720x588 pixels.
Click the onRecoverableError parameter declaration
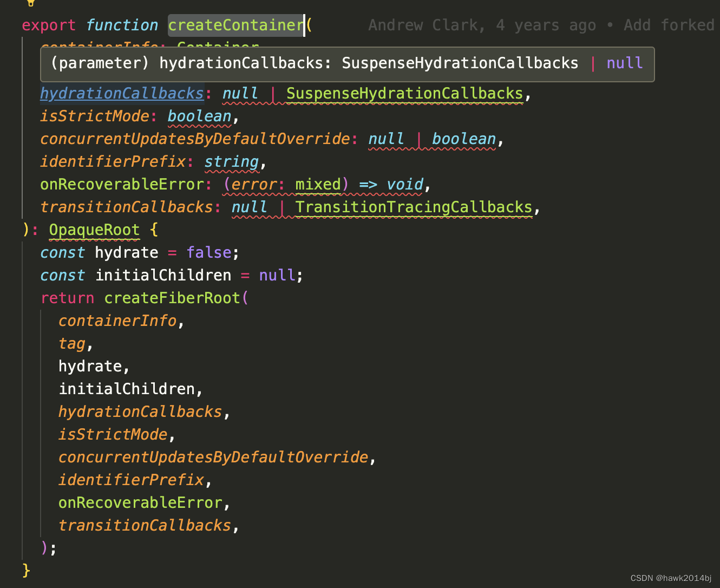click(x=122, y=185)
